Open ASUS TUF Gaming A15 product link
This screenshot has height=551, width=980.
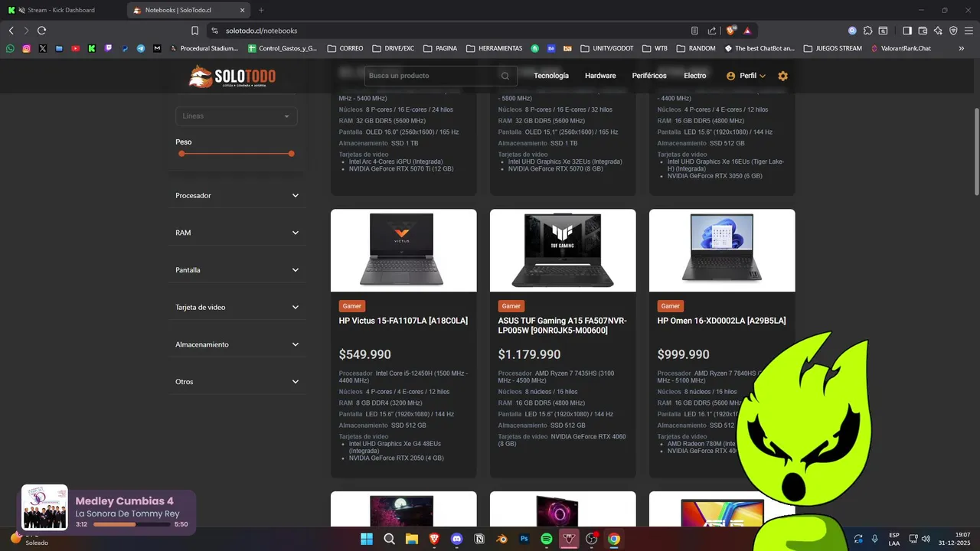[563, 325]
